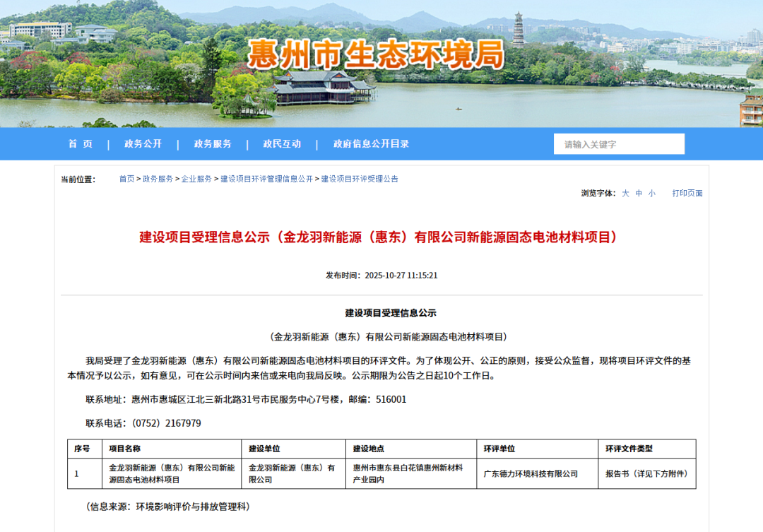
Task: Click table cell with serial number 1
Action: [x=85, y=473]
